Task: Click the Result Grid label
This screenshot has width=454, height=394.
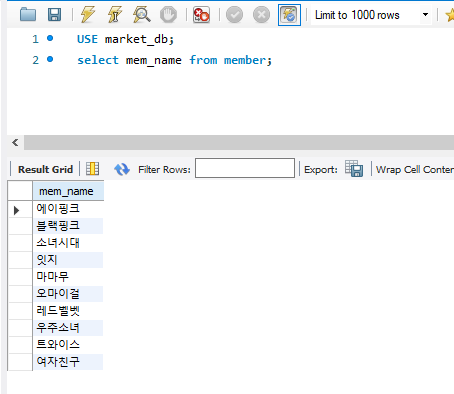Action: coord(45,169)
